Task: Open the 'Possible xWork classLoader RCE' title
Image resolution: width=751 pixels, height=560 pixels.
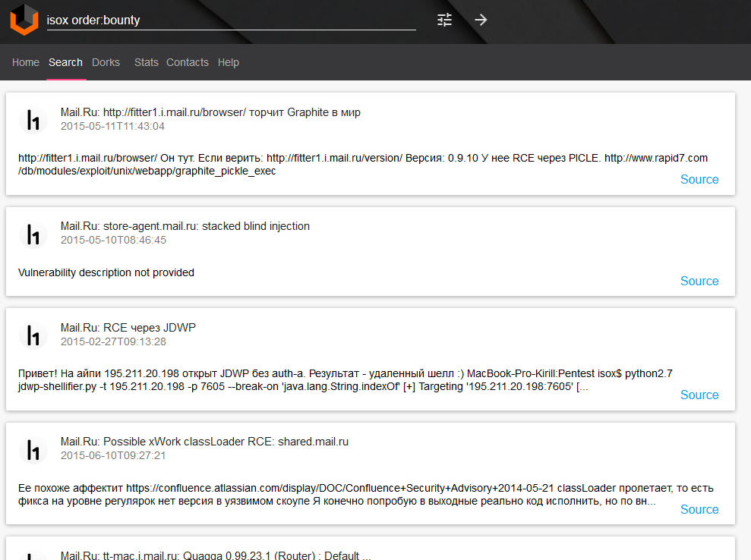Action: tap(204, 442)
